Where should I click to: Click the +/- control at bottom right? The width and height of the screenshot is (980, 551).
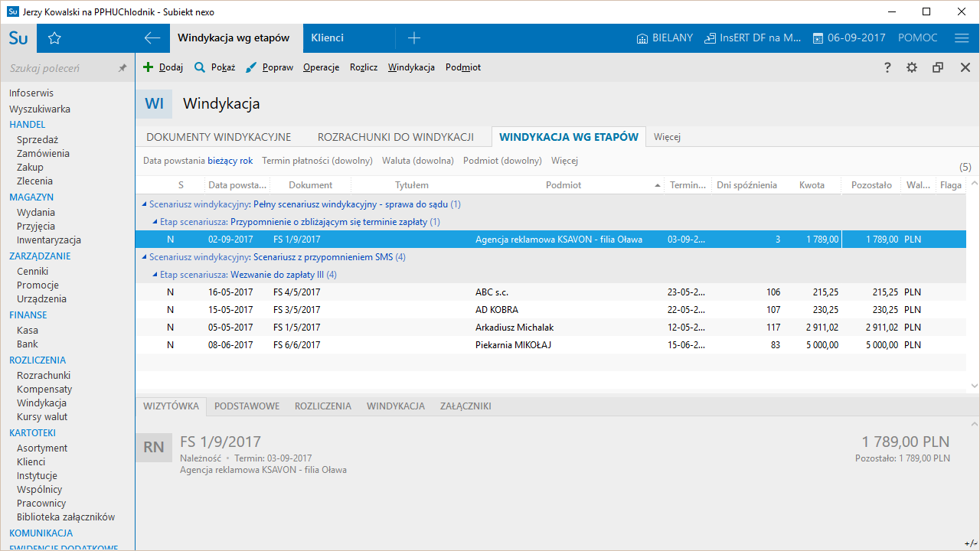(x=971, y=543)
